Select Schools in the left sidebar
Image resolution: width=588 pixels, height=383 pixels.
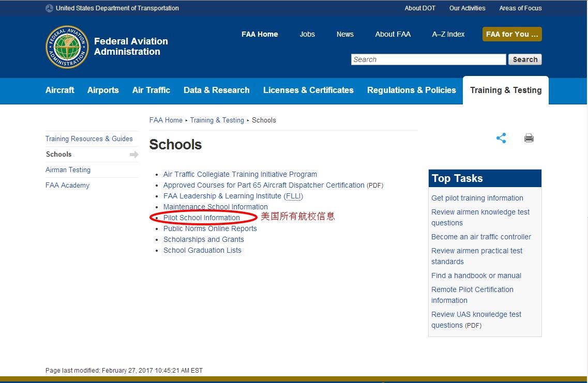59,154
